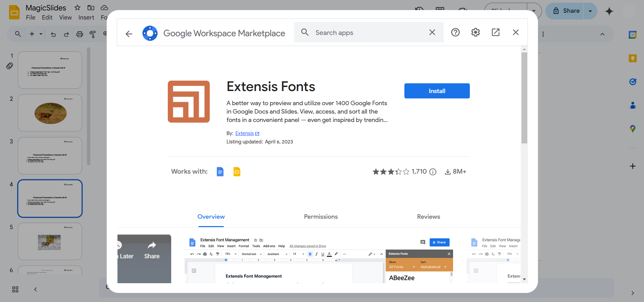Go back in the Marketplace dialog

pyautogui.click(x=129, y=34)
